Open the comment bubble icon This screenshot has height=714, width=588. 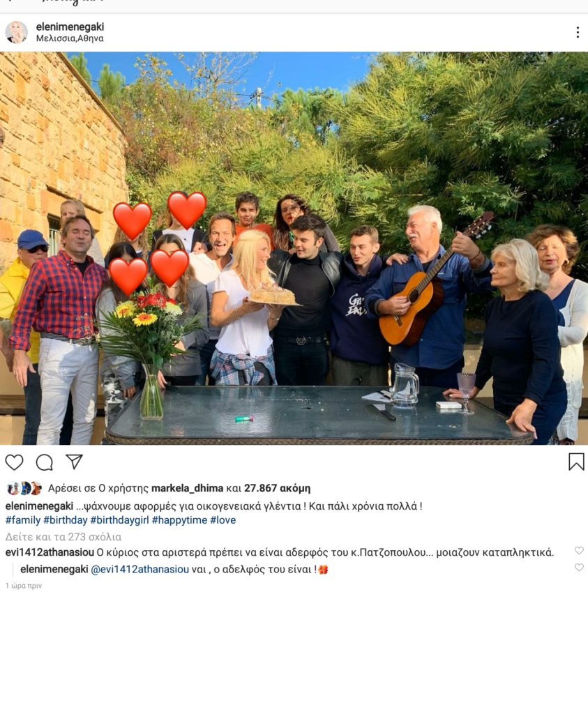point(45,462)
